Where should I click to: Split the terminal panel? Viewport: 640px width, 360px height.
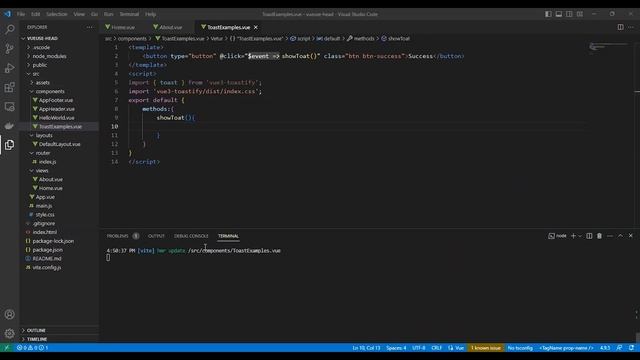click(x=589, y=236)
